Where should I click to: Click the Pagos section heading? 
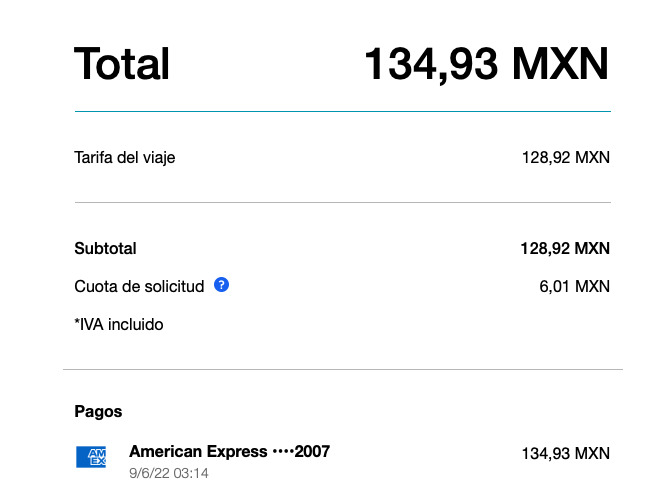98,411
